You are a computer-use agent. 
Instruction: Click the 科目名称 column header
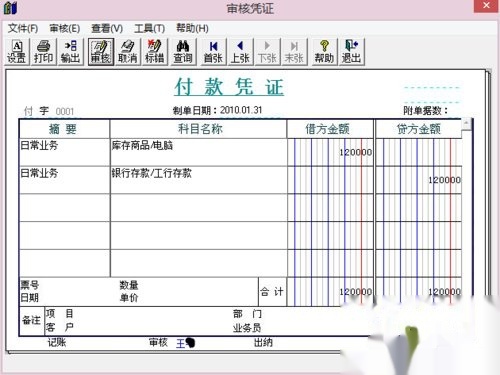point(200,129)
